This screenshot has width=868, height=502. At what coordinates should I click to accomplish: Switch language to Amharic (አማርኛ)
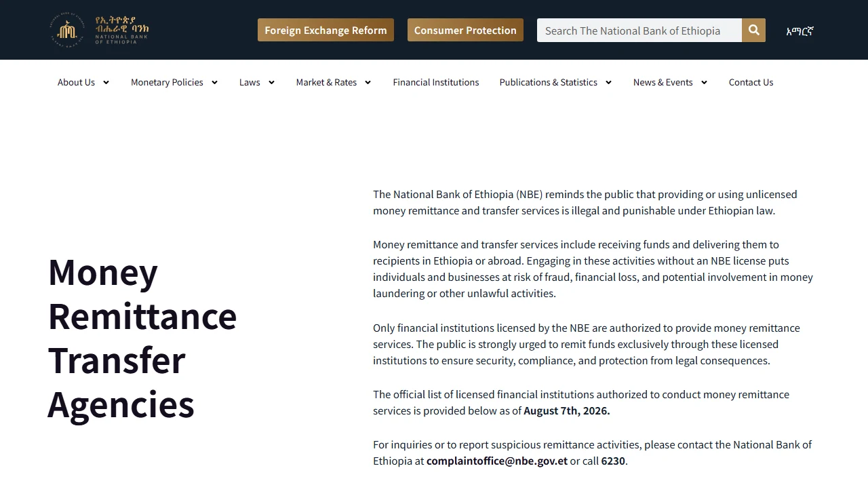pyautogui.click(x=800, y=31)
